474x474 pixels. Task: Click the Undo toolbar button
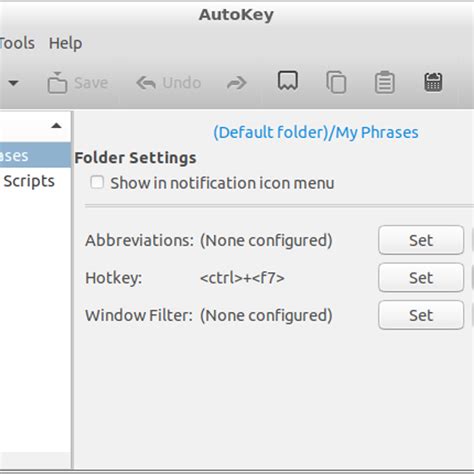tap(169, 83)
